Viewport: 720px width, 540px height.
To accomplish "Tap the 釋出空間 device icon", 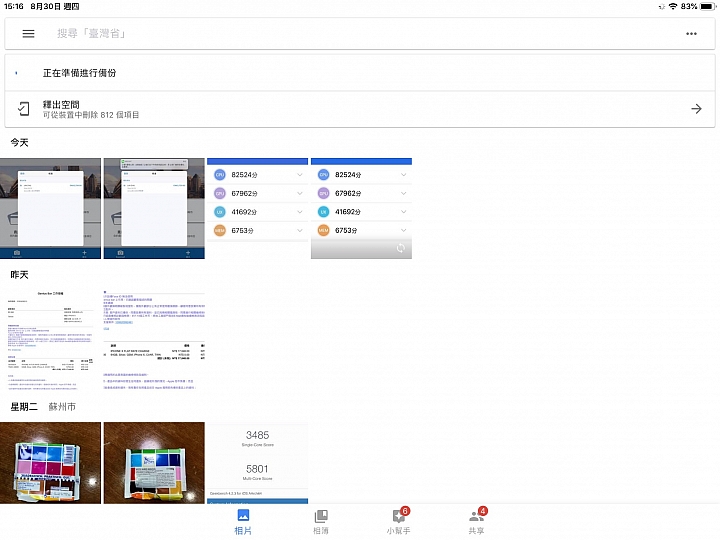I will pos(23,109).
